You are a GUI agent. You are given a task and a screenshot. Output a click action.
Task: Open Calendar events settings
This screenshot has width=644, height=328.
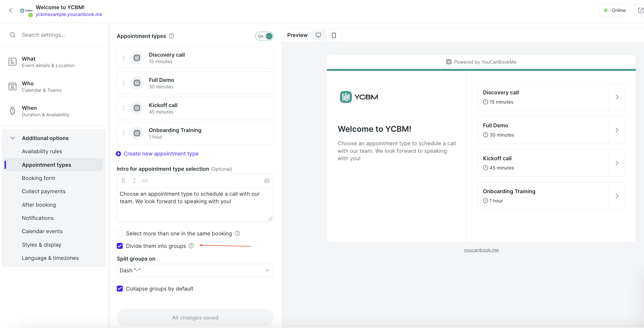(x=42, y=231)
